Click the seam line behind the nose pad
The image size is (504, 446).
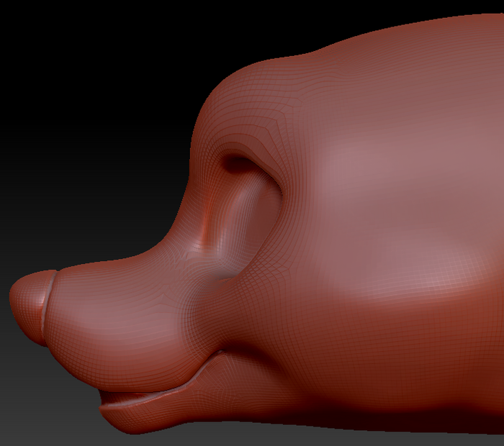pos(48,305)
